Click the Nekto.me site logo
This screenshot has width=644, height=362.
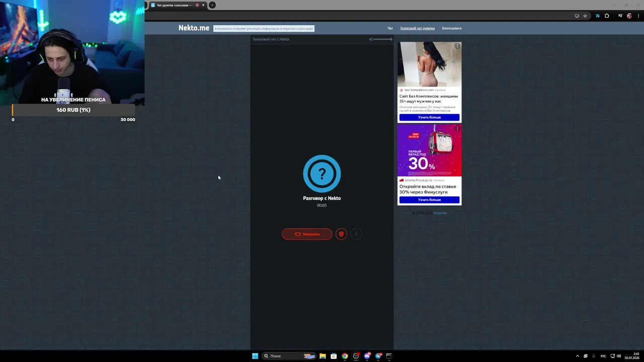click(194, 28)
